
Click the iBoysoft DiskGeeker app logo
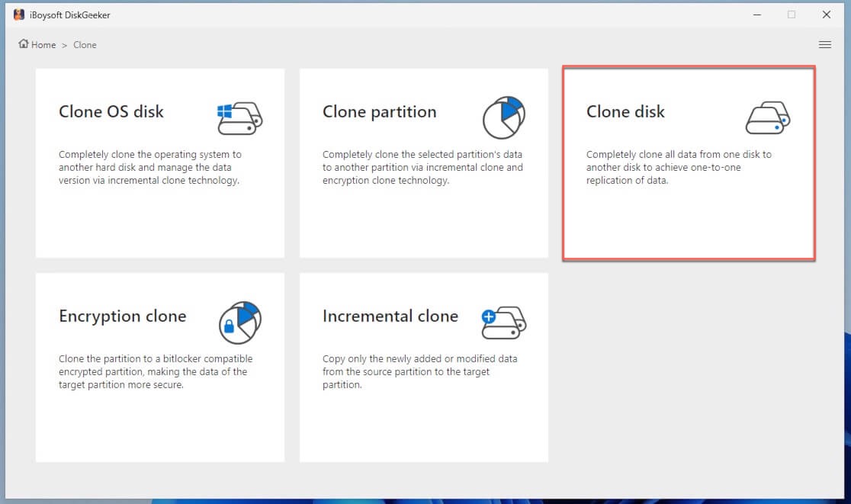(19, 14)
